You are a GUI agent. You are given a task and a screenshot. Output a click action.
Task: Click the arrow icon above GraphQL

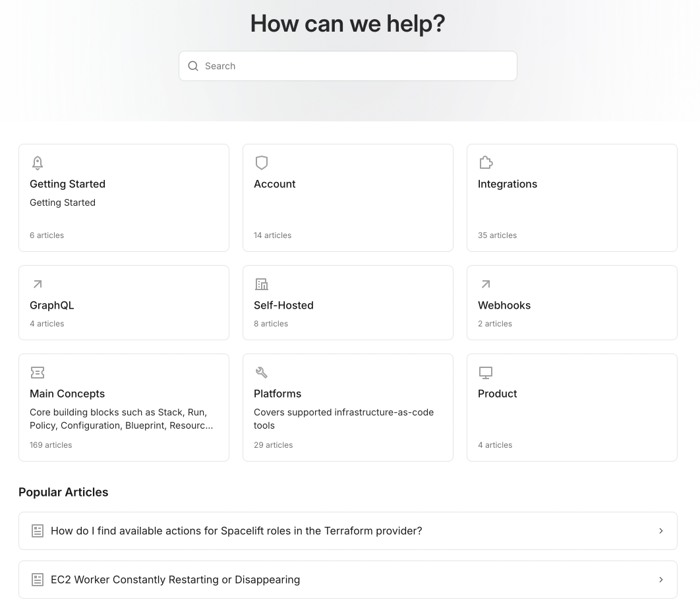pyautogui.click(x=38, y=284)
